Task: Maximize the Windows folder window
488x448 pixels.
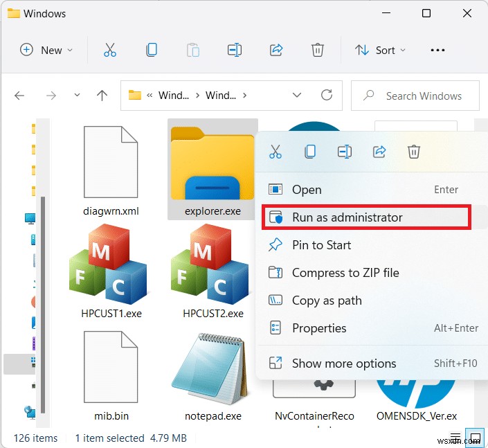Action: (426, 13)
